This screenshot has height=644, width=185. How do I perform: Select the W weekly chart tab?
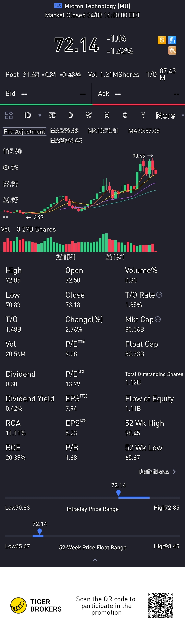pos(89,115)
